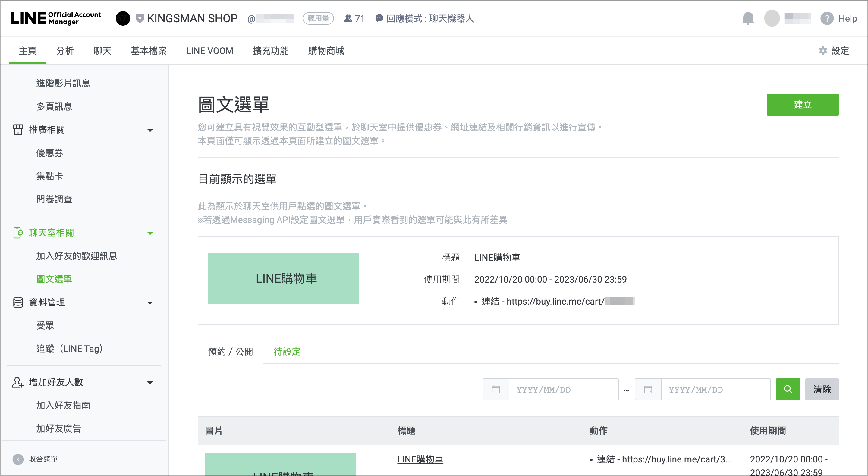Click the KINGSMAN SHOP account name
This screenshot has height=476, width=868.
(x=192, y=18)
